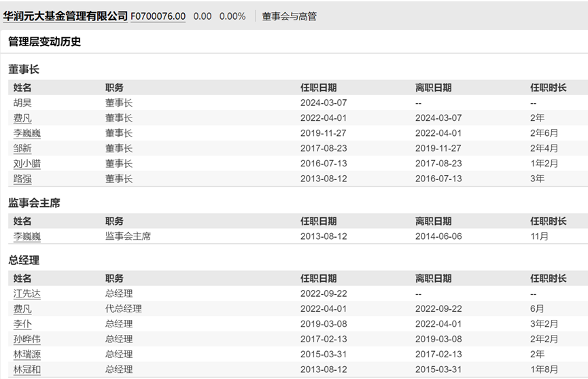Screen dimensions: 588x379
Task: Select the 0.00% change value
Action: tap(232, 16)
